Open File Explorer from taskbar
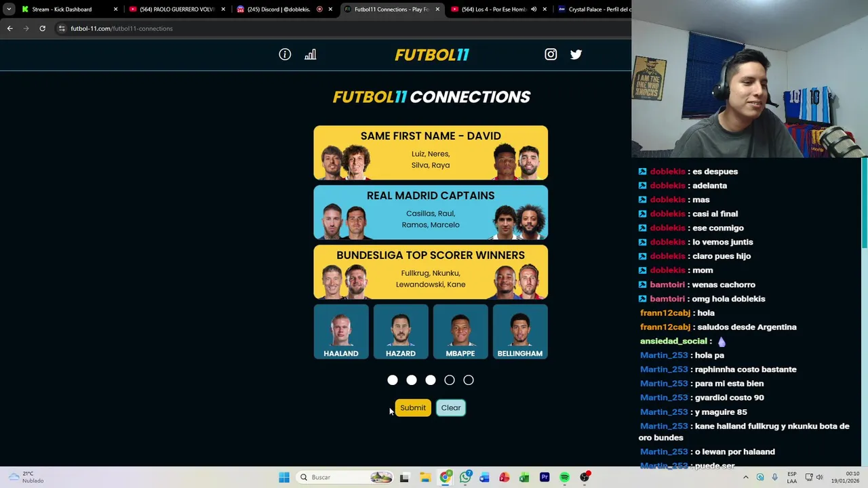This screenshot has width=868, height=488. tap(425, 477)
